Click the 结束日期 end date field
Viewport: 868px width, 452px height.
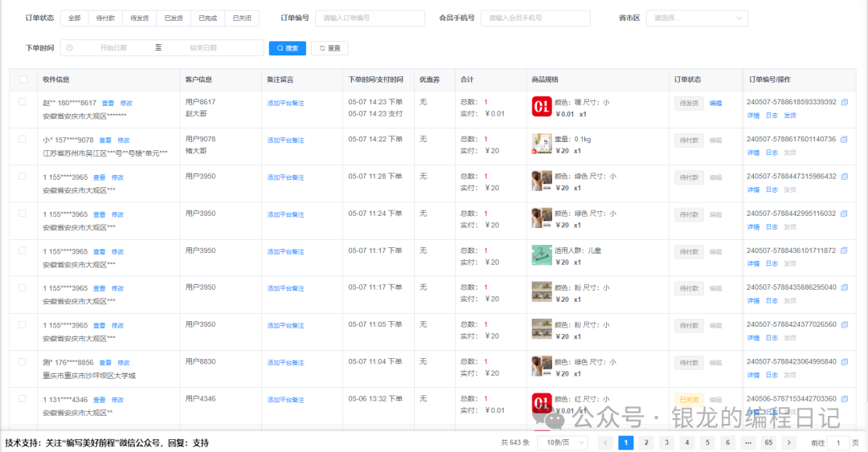pos(203,48)
